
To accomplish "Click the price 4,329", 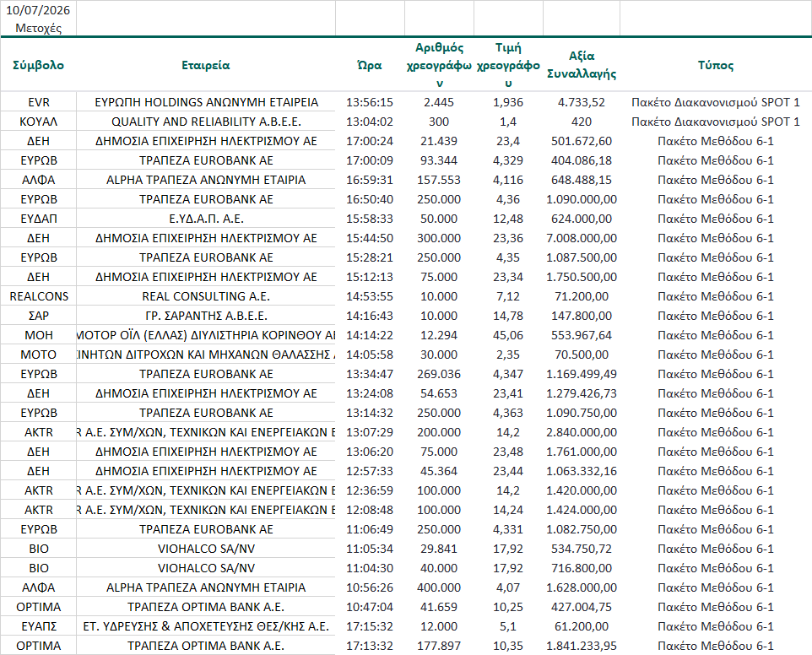I will coord(508,160).
